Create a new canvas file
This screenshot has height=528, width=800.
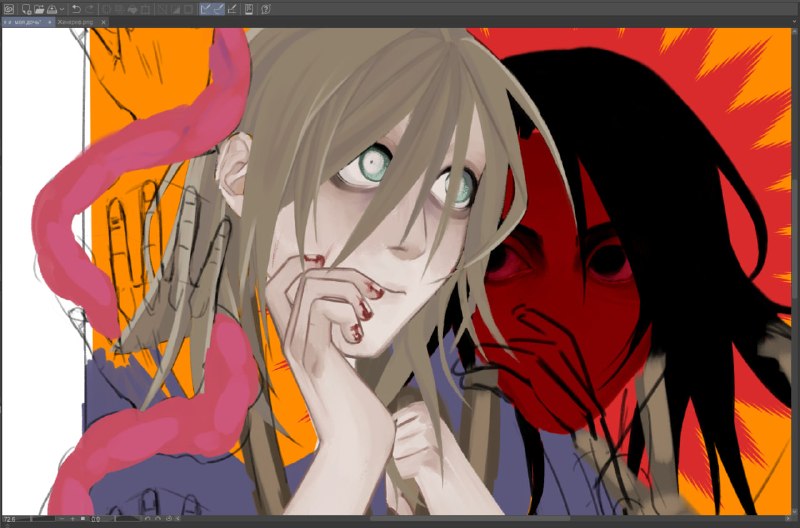click(x=26, y=9)
